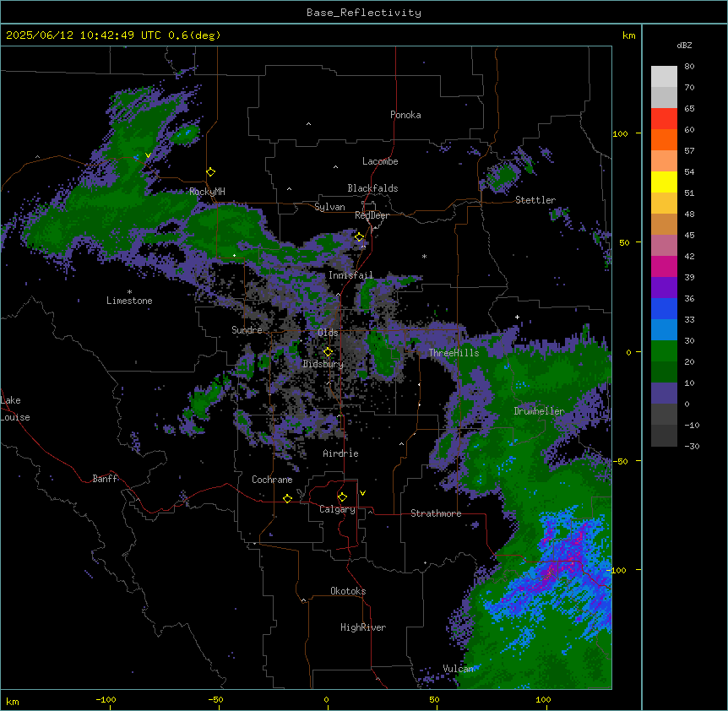Click the Limestone label

(129, 301)
